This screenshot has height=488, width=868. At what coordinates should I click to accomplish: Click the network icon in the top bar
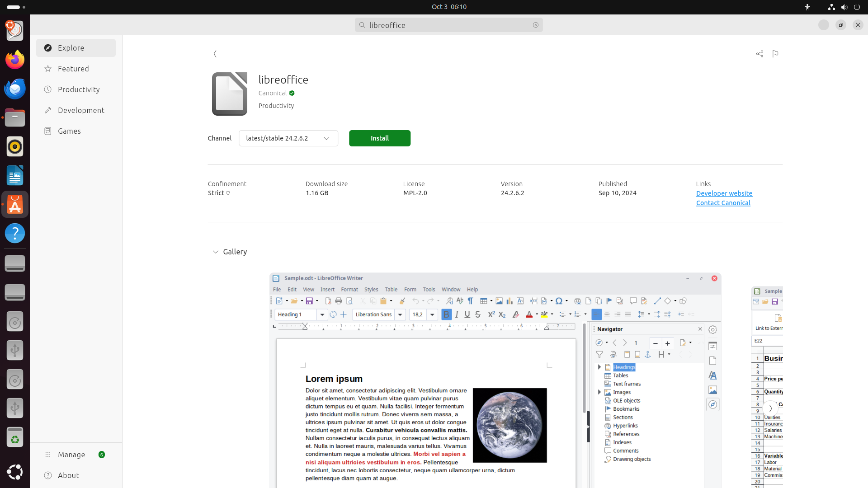(x=831, y=7)
